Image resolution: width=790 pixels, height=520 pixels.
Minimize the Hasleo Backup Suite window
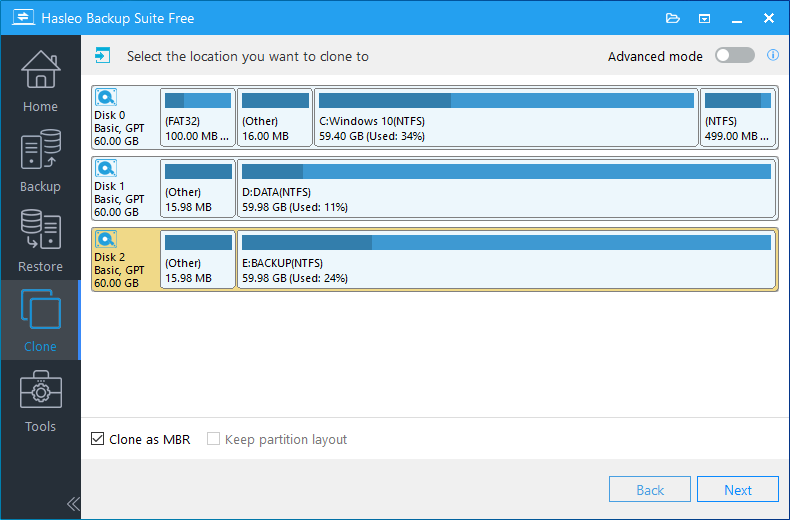click(737, 19)
